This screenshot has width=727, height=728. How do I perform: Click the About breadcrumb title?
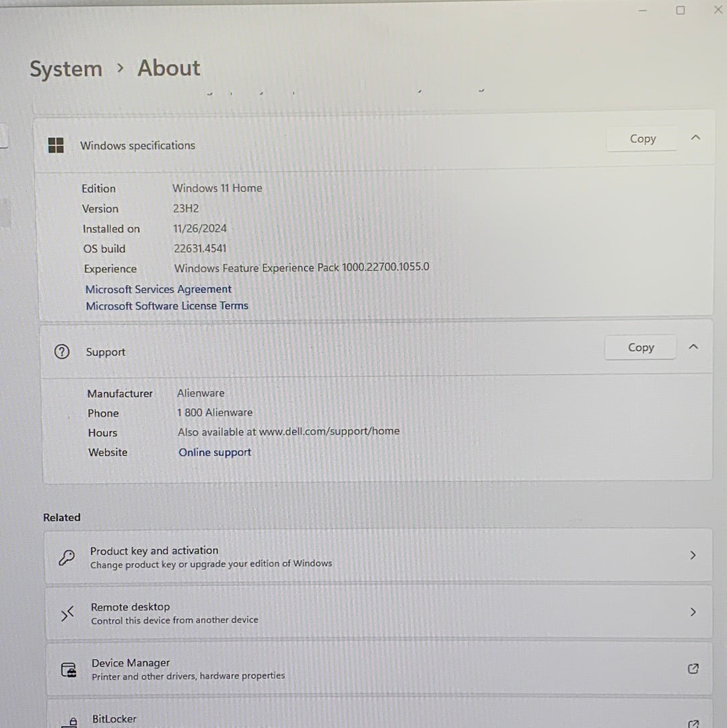pos(169,68)
